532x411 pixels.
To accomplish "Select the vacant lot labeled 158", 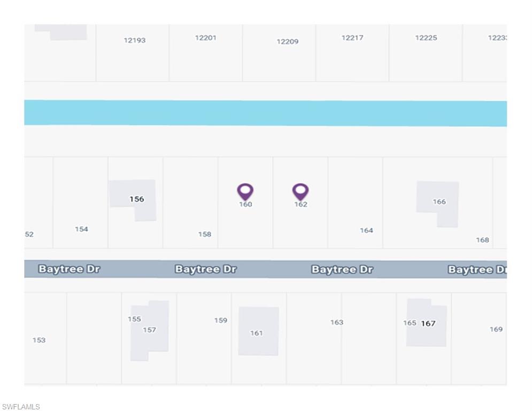I will click(x=205, y=234).
